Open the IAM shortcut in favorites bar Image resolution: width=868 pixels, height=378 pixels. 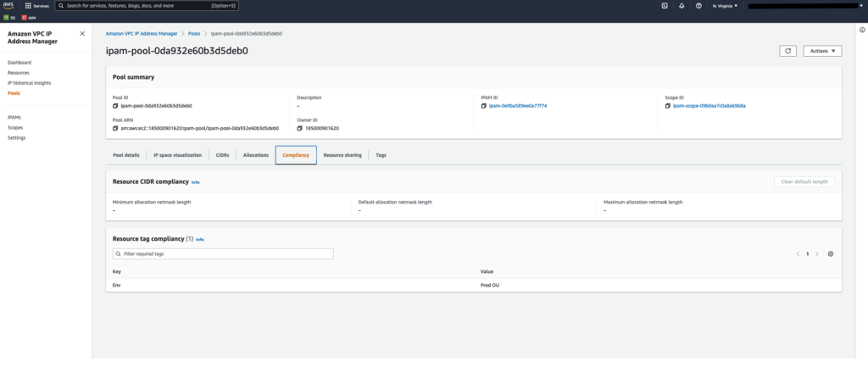[x=28, y=18]
